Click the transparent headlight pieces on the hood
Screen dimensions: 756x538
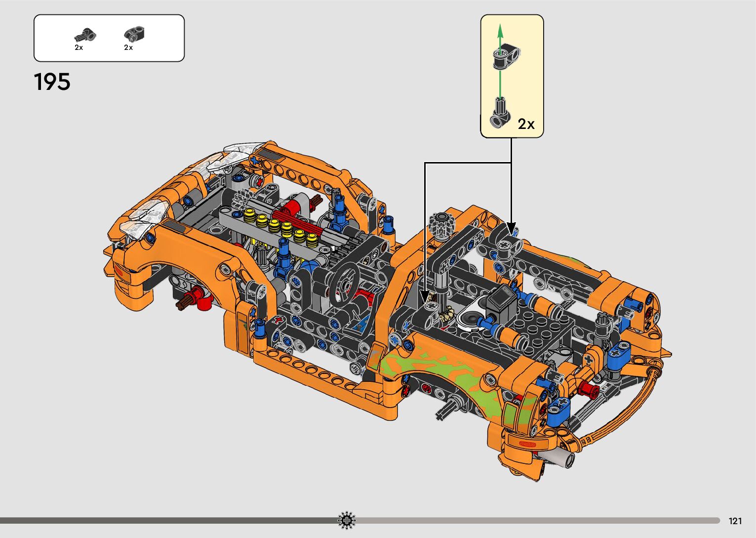click(x=148, y=213)
